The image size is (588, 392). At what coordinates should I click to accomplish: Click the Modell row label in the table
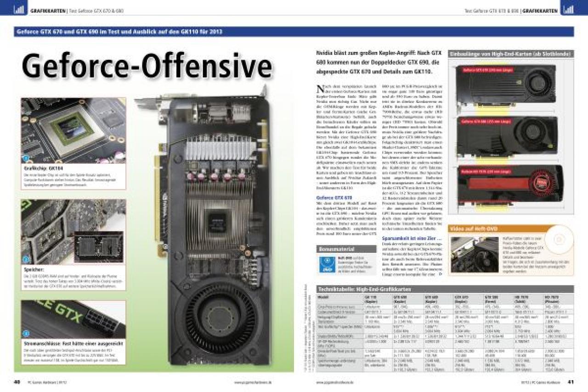click(x=323, y=297)
